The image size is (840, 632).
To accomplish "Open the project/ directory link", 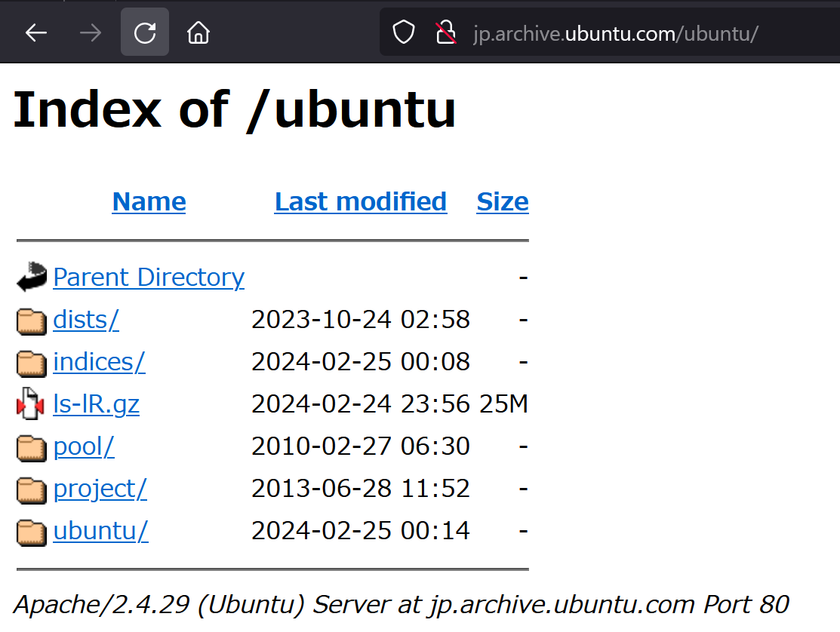I will click(x=100, y=489).
